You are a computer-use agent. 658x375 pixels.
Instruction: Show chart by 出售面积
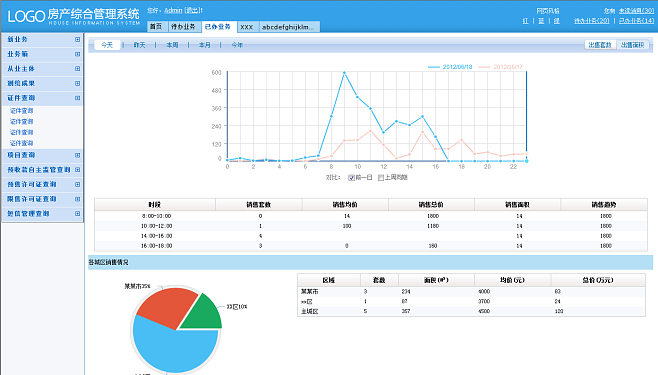633,45
